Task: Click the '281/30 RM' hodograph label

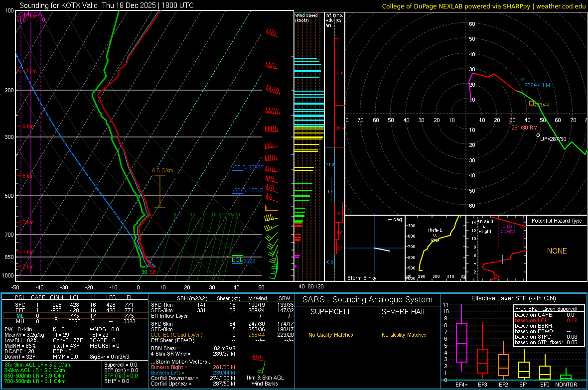Action: coord(524,128)
